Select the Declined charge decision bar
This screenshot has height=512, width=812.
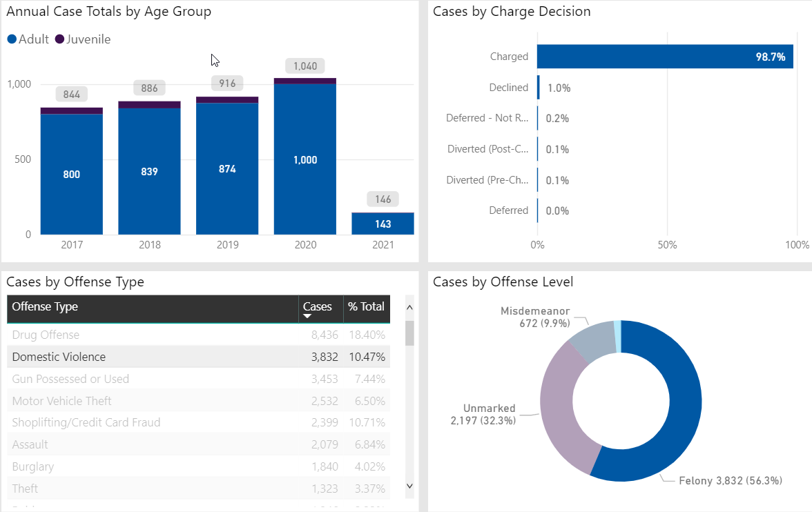click(x=539, y=88)
